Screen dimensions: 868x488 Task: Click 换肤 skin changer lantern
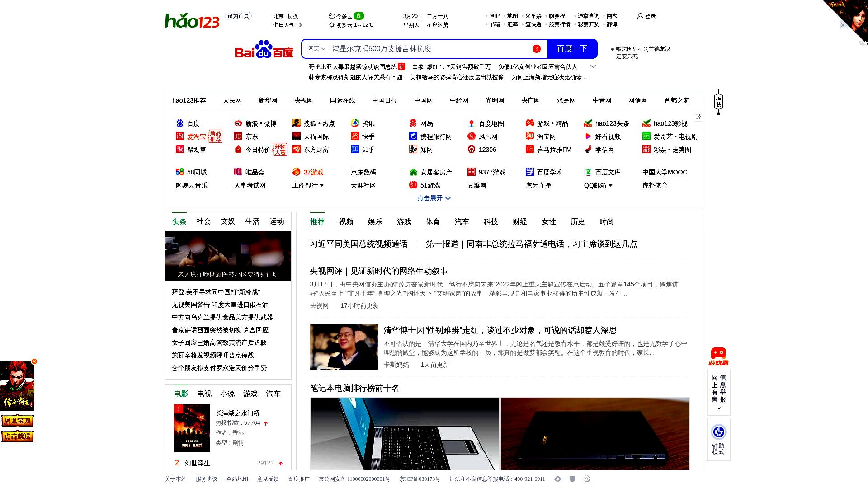pos(718,102)
